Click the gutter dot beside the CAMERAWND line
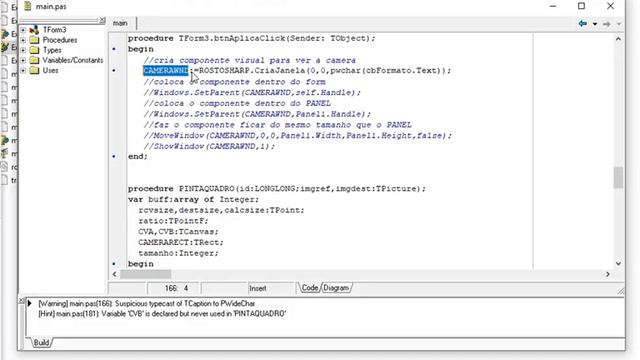The image size is (640, 360). (114, 71)
